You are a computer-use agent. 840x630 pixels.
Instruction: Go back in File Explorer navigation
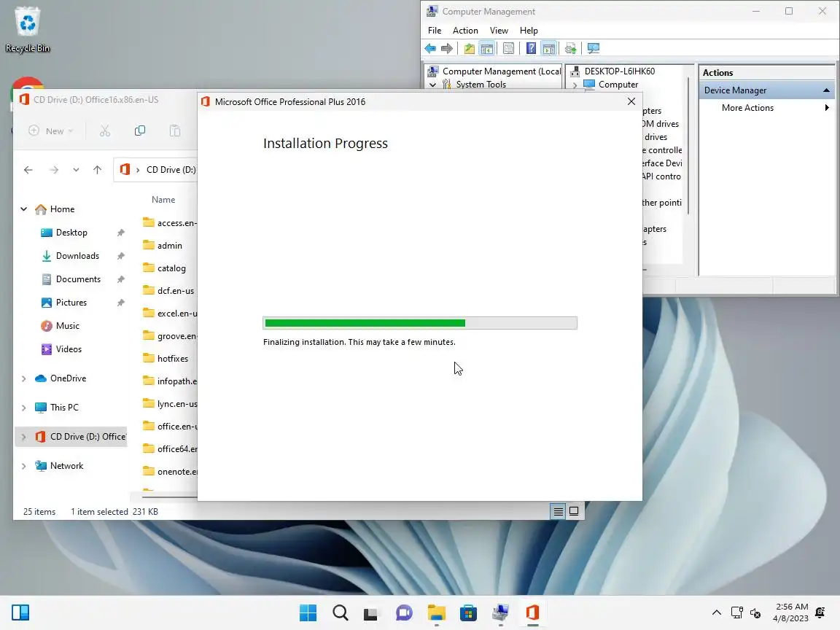click(28, 170)
